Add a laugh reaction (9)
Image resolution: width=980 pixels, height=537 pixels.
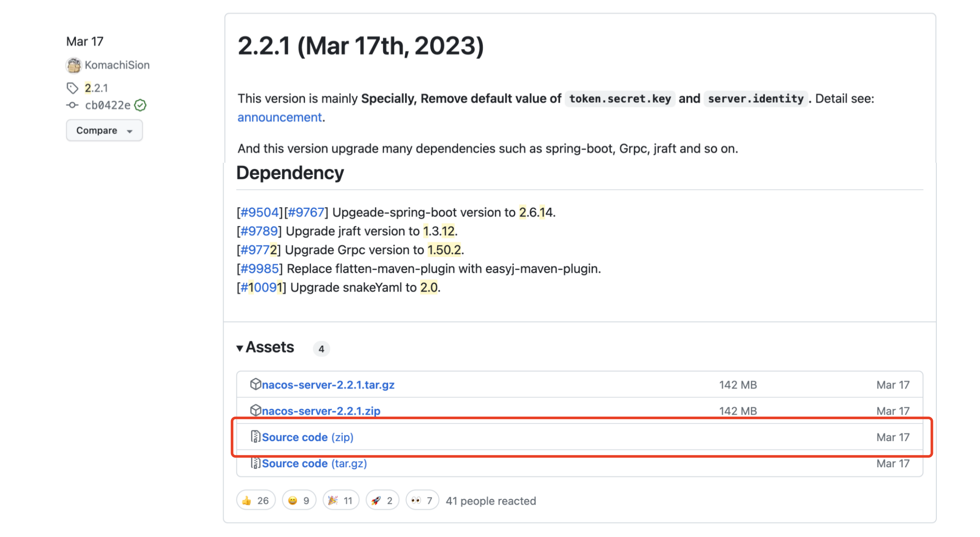tap(299, 500)
